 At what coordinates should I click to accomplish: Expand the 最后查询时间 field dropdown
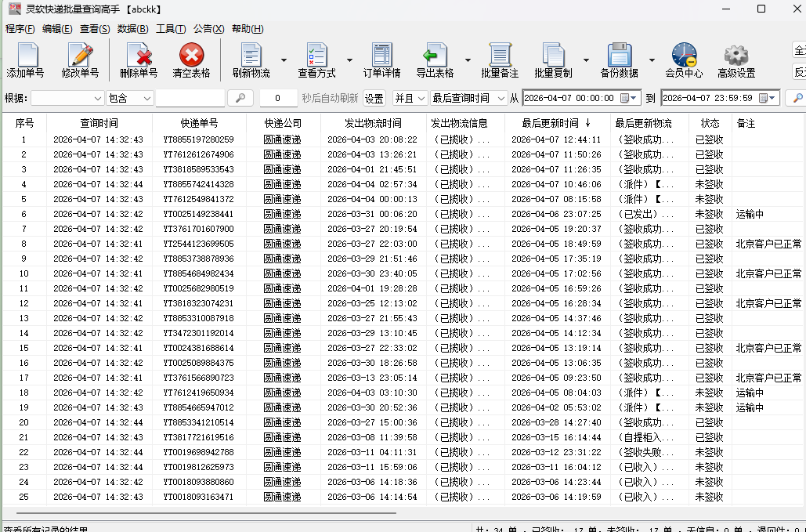pos(501,98)
